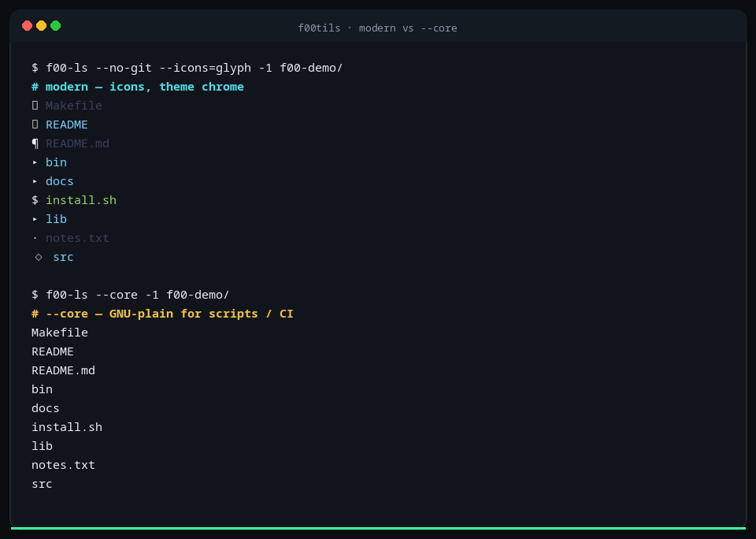This screenshot has width=756, height=539.
Task: Click the blue README entry in modern listing
Action: pyautogui.click(x=66, y=125)
